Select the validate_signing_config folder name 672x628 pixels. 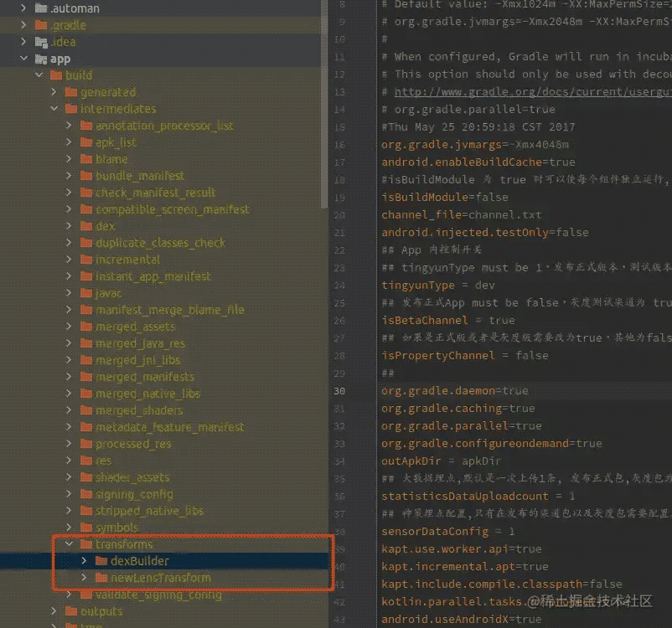pos(158,595)
